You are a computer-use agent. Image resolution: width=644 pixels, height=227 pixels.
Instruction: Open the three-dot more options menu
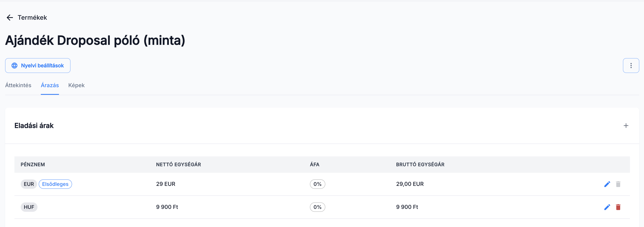click(x=631, y=66)
